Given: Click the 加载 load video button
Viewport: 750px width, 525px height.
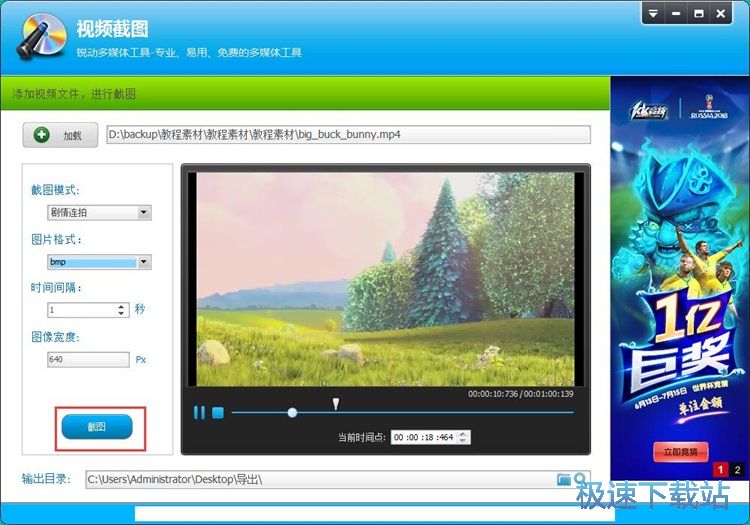Looking at the screenshot, I should tap(60, 135).
